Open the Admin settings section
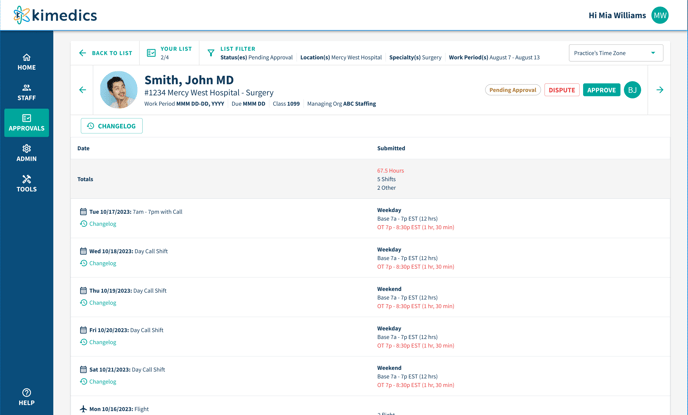 coord(26,153)
